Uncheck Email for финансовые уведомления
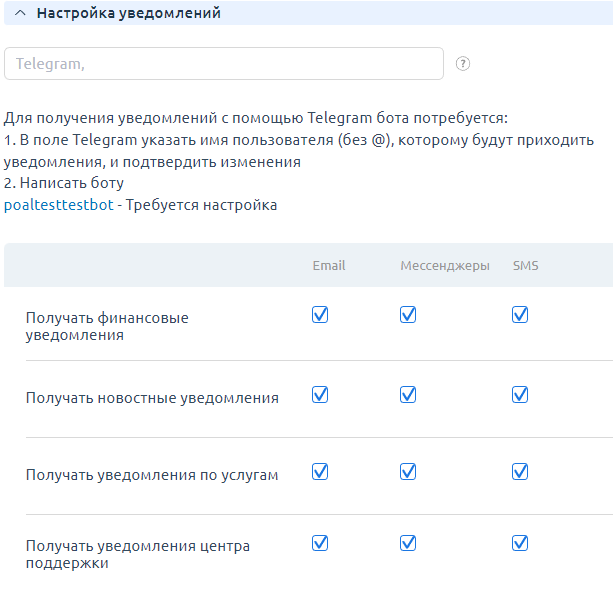Screen dimensions: 613x589 point(320,315)
